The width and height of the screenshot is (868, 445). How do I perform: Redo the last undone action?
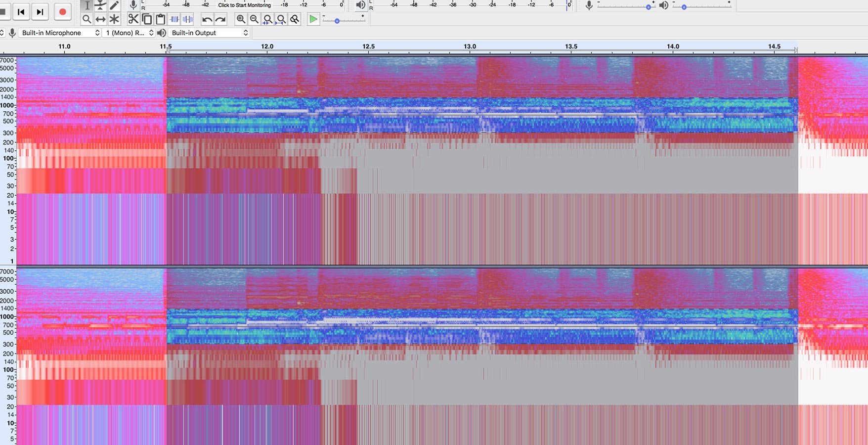pos(220,19)
